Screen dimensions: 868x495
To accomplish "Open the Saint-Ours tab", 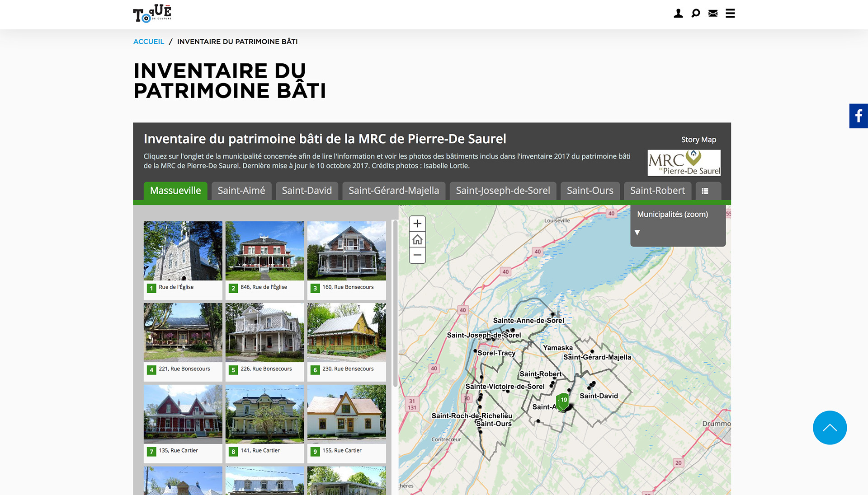I will coord(590,191).
